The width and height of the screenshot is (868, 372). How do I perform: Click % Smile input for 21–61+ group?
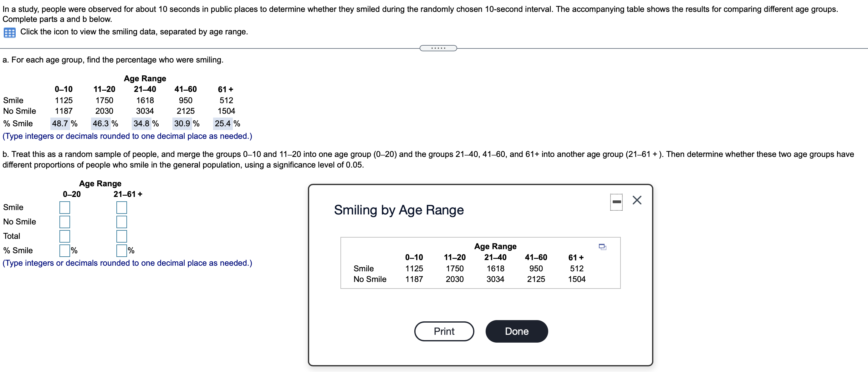[x=122, y=250]
